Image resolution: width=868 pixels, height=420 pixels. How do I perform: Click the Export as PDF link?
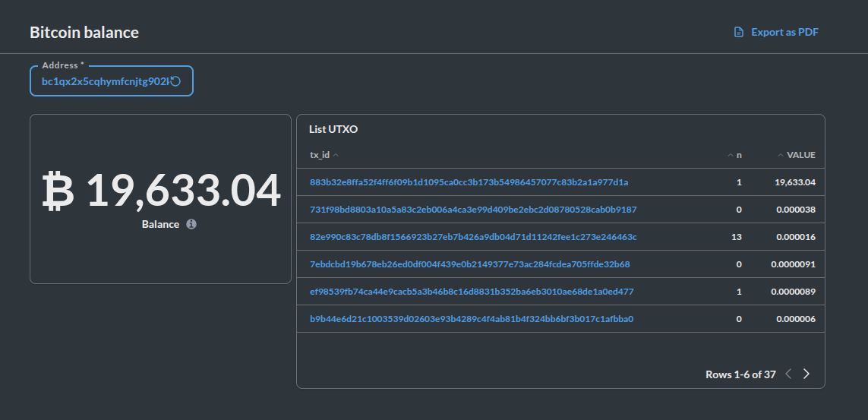776,32
